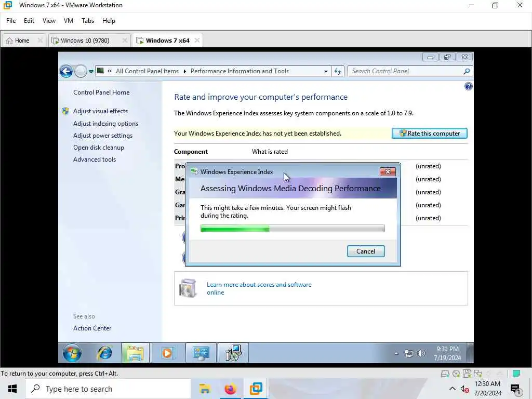532x399 pixels.
Task: Click the installer/setup taskbar icon in Windows 7
Action: tap(233, 353)
